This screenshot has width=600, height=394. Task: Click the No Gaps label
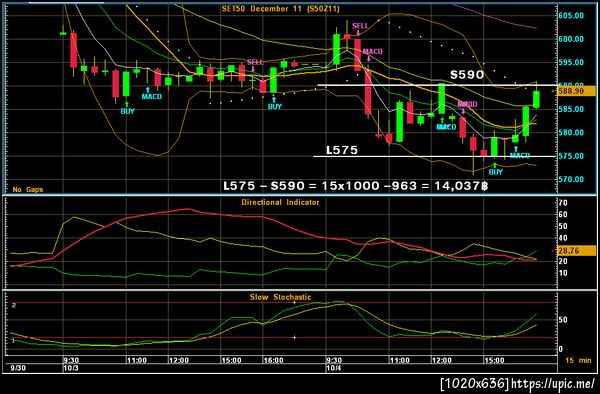pyautogui.click(x=28, y=189)
